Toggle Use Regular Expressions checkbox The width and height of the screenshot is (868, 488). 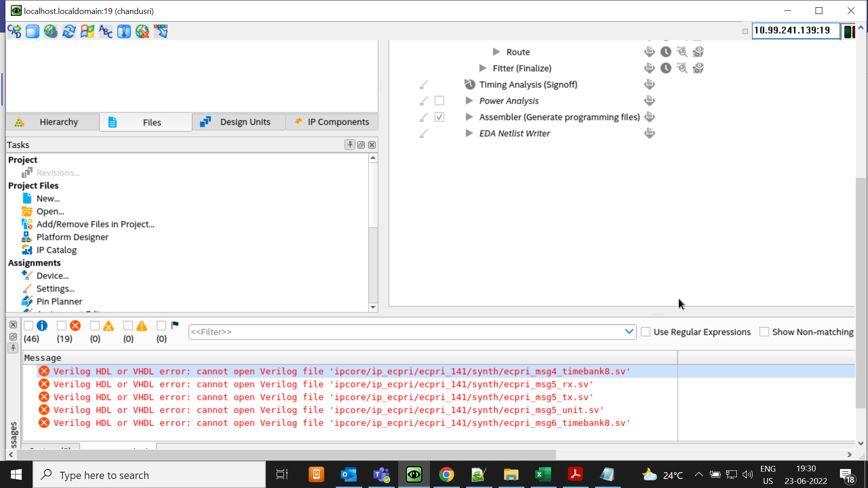coord(646,332)
